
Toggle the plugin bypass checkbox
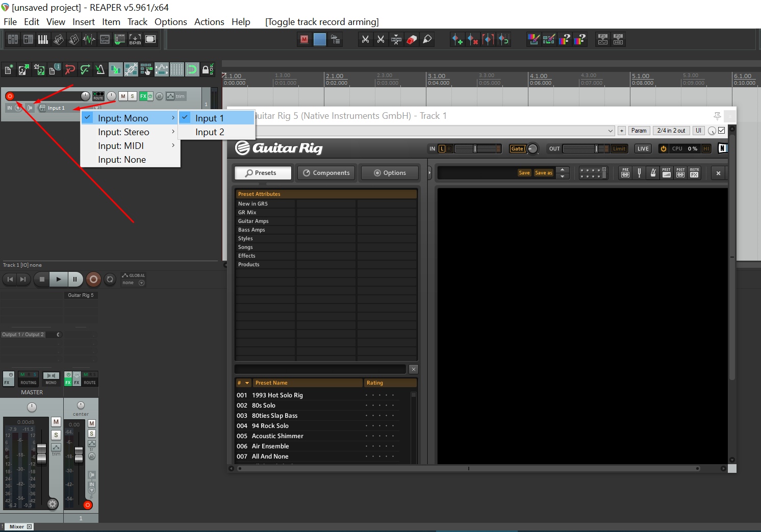722,131
